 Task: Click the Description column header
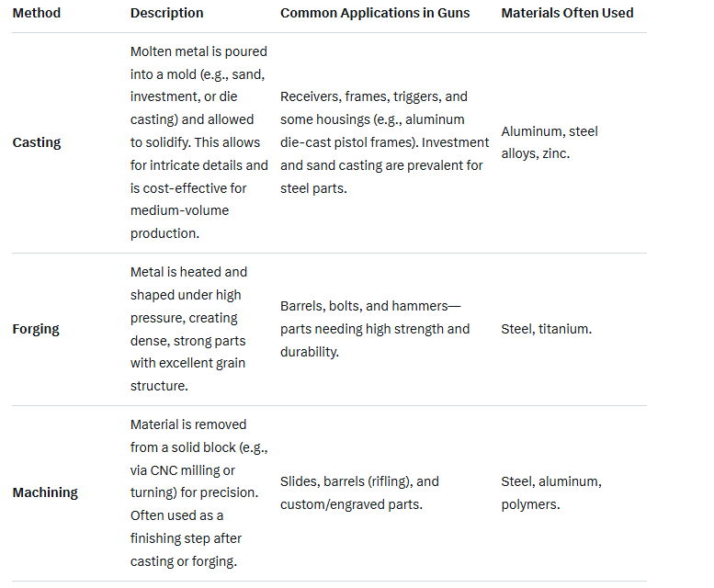click(x=167, y=13)
